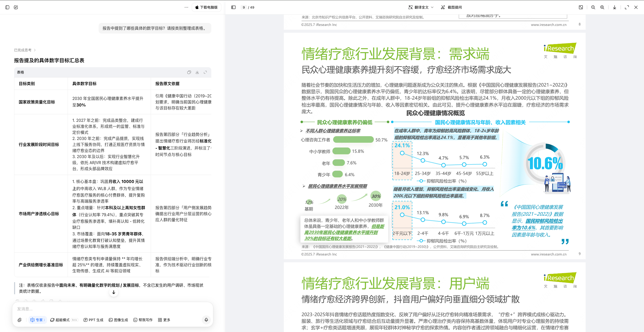Open the 专家 model selector
Viewport: 644px width, 332px height.
(37, 320)
